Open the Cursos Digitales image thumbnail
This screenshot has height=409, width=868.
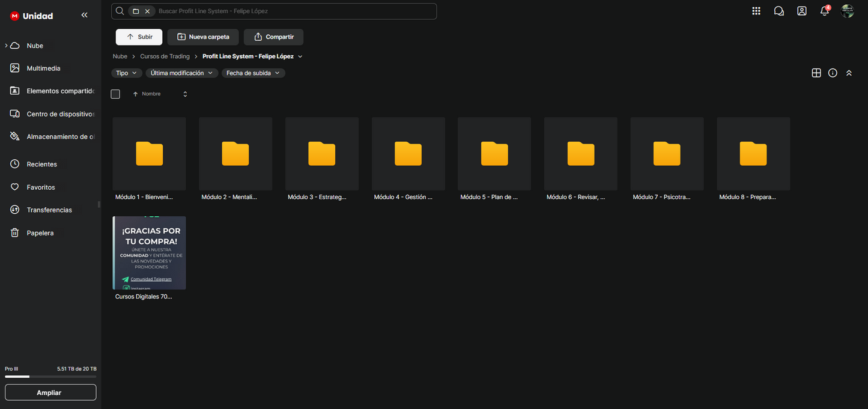point(149,253)
